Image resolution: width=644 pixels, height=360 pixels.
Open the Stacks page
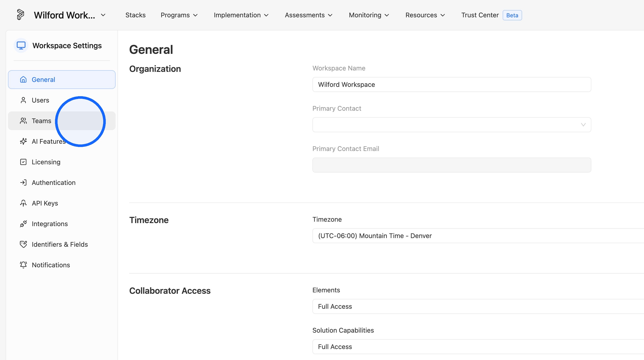point(135,15)
